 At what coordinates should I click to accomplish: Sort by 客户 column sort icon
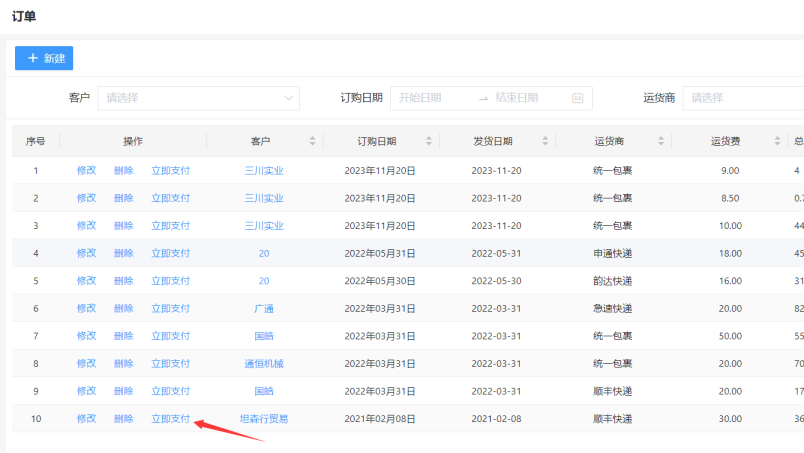click(312, 142)
